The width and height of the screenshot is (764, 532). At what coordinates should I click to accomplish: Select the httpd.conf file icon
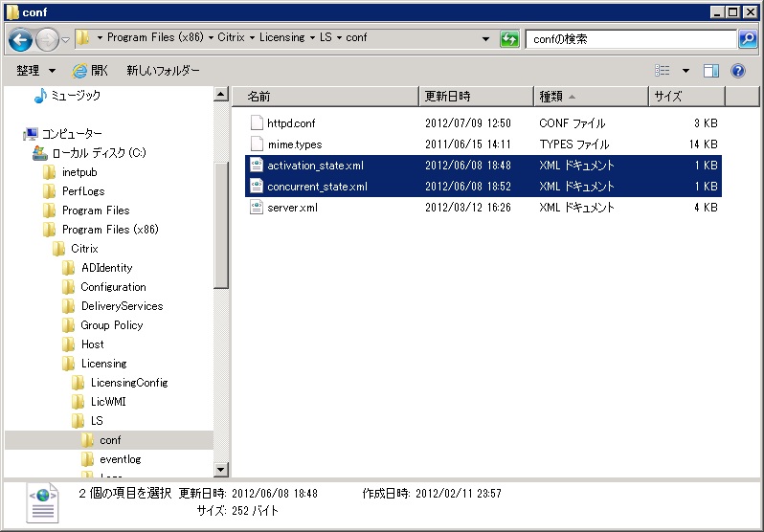pos(256,123)
